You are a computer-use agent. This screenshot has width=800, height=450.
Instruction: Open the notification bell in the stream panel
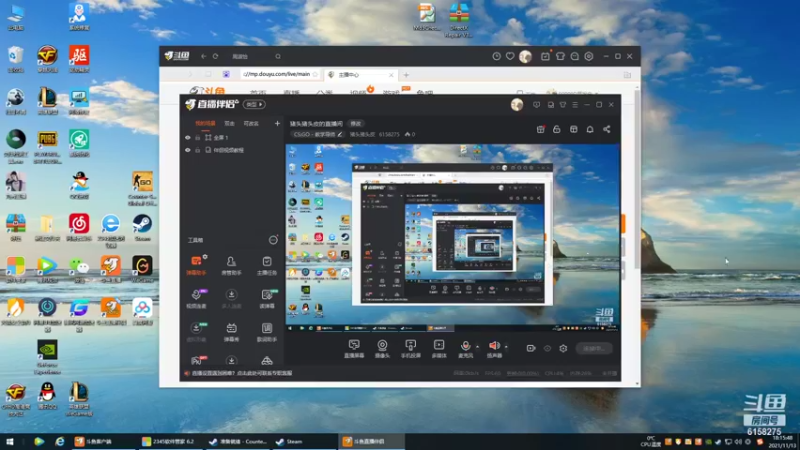coord(590,130)
